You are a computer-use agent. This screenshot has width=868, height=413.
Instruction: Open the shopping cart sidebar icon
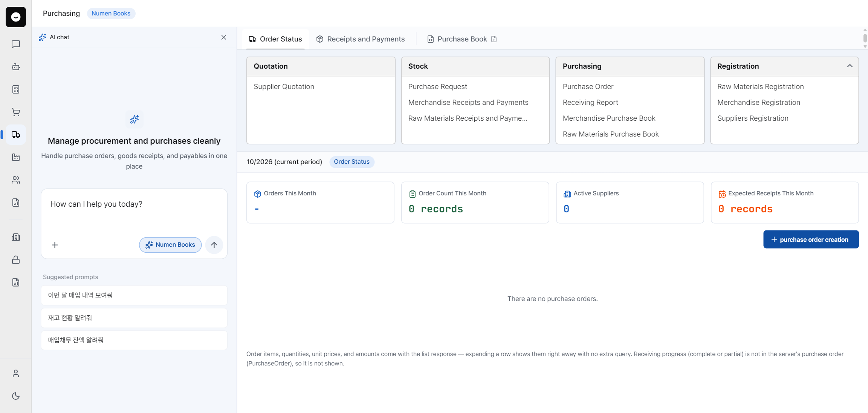tap(16, 112)
